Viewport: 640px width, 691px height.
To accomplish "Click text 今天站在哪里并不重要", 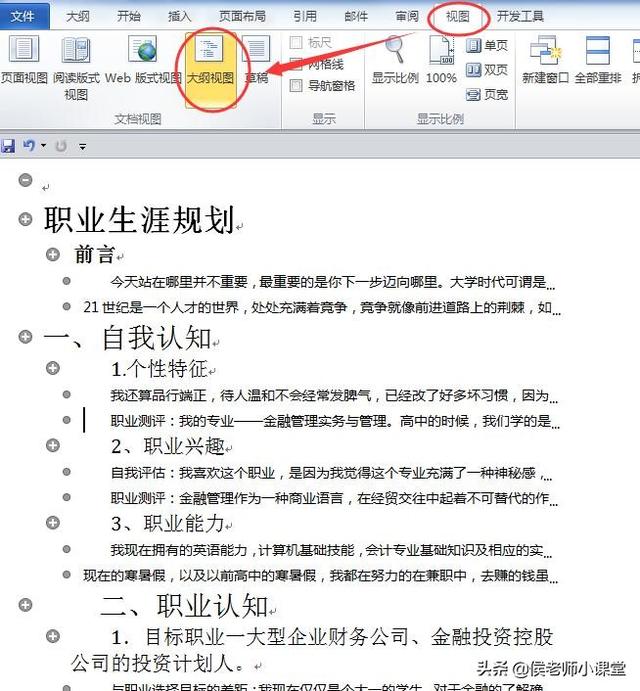I will pyautogui.click(x=179, y=282).
